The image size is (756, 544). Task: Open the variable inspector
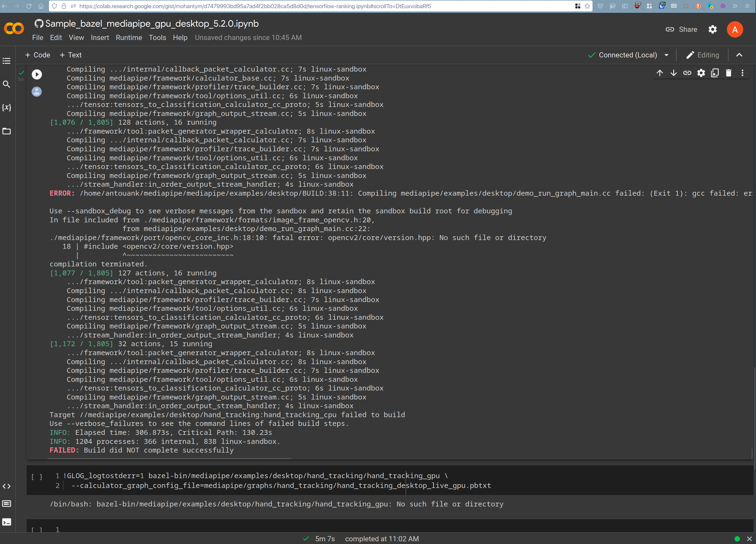[x=6, y=107]
